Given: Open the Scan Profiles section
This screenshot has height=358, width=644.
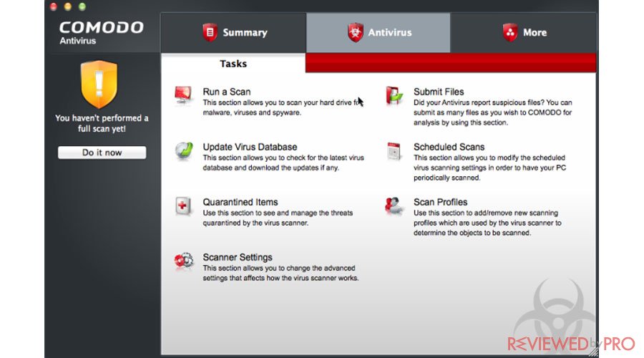Looking at the screenshot, I should coord(440,202).
